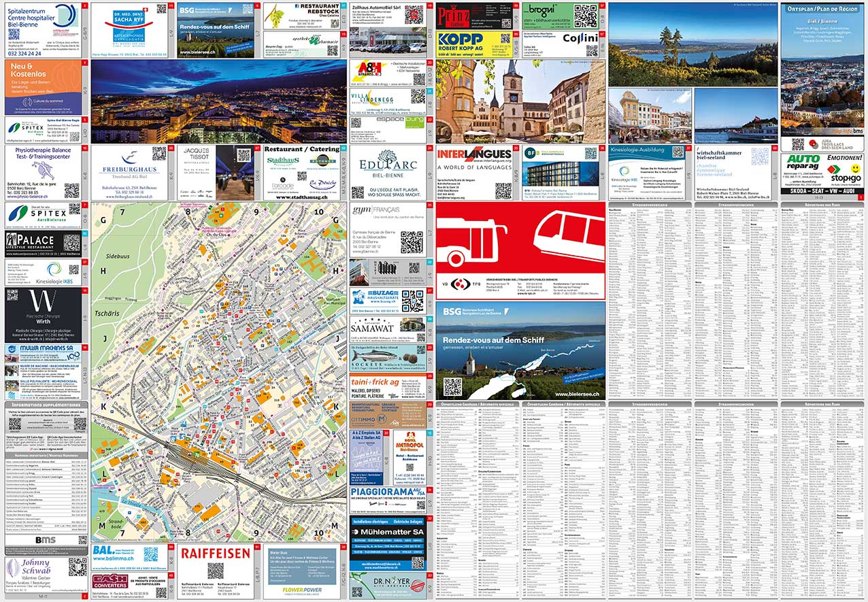868x602 pixels.
Task: Click the Neu & Kostenlos headline
Action: (28, 69)
